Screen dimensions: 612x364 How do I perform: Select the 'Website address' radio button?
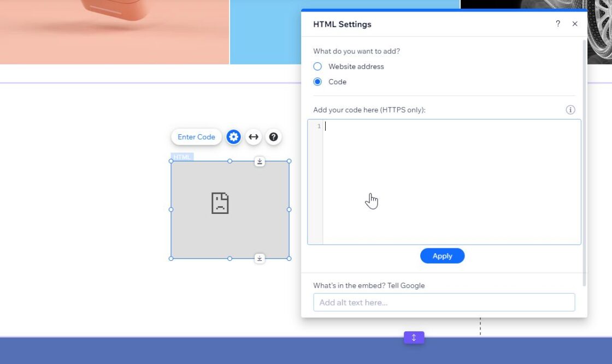(317, 66)
